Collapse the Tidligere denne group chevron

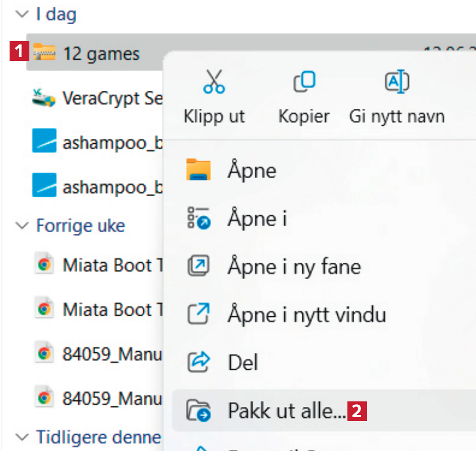tap(23, 437)
